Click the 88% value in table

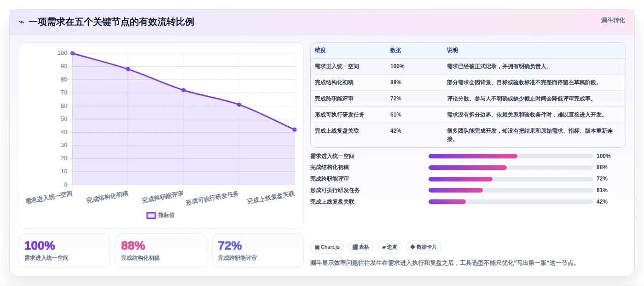pos(396,82)
